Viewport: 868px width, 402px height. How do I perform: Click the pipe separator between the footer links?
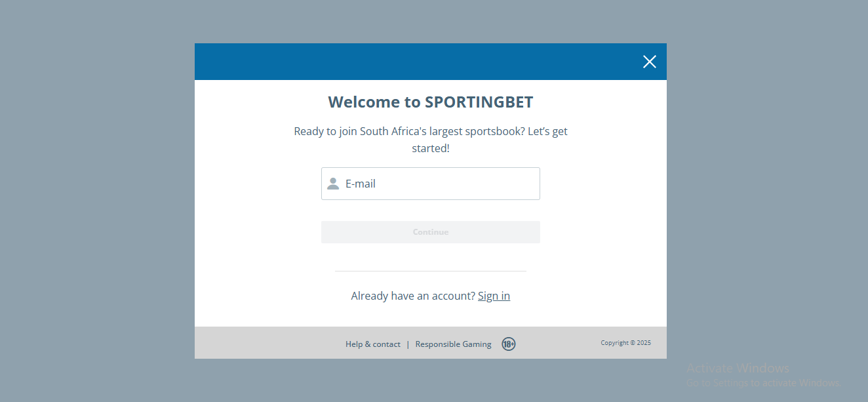408,344
